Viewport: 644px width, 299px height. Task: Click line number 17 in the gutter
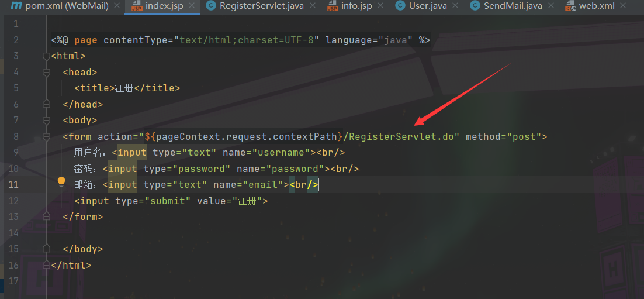(x=13, y=281)
